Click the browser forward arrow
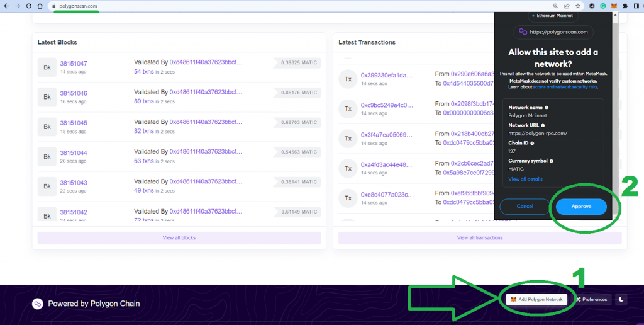The height and width of the screenshot is (325, 644). click(x=17, y=6)
